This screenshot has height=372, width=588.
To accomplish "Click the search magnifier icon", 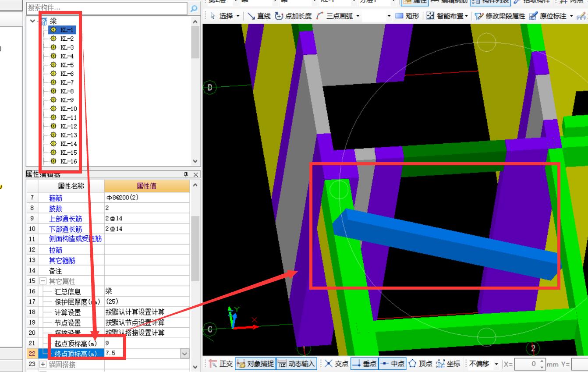I will coord(194,8).
